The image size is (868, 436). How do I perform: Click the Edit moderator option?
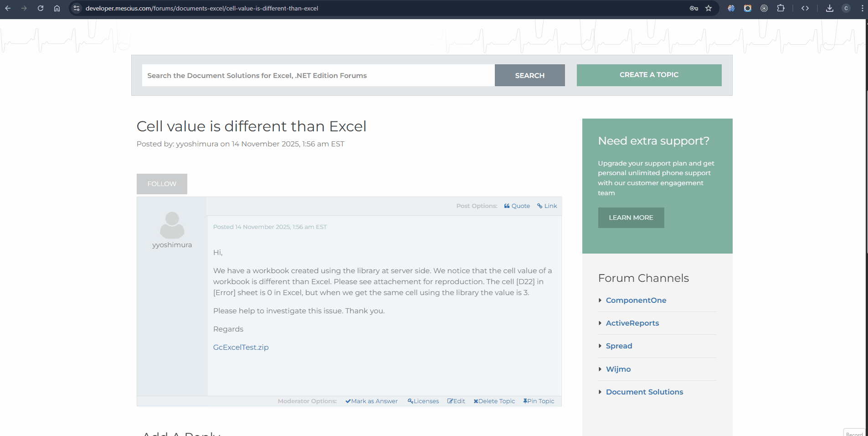click(x=457, y=401)
